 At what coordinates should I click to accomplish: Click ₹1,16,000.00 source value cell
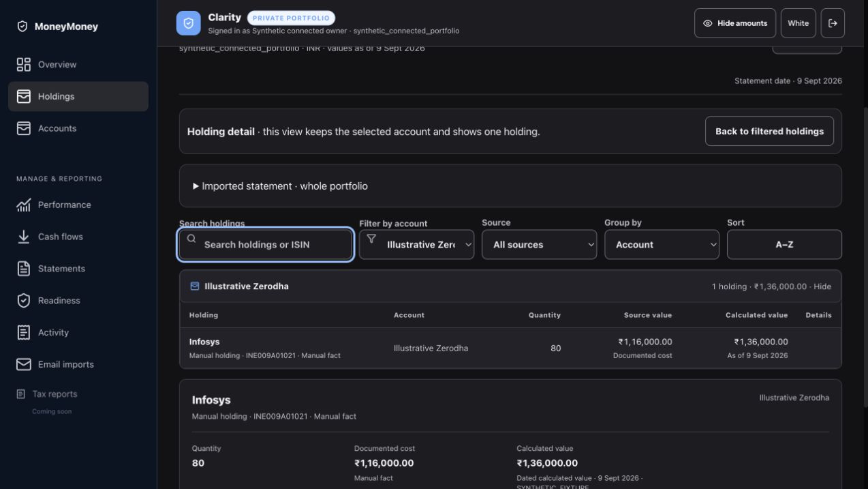645,342
